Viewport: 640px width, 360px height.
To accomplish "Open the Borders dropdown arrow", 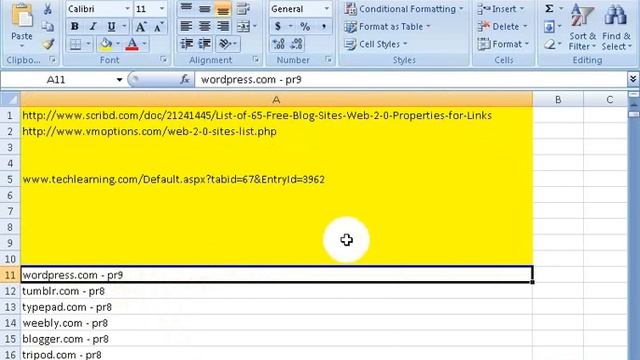I will coord(88,44).
